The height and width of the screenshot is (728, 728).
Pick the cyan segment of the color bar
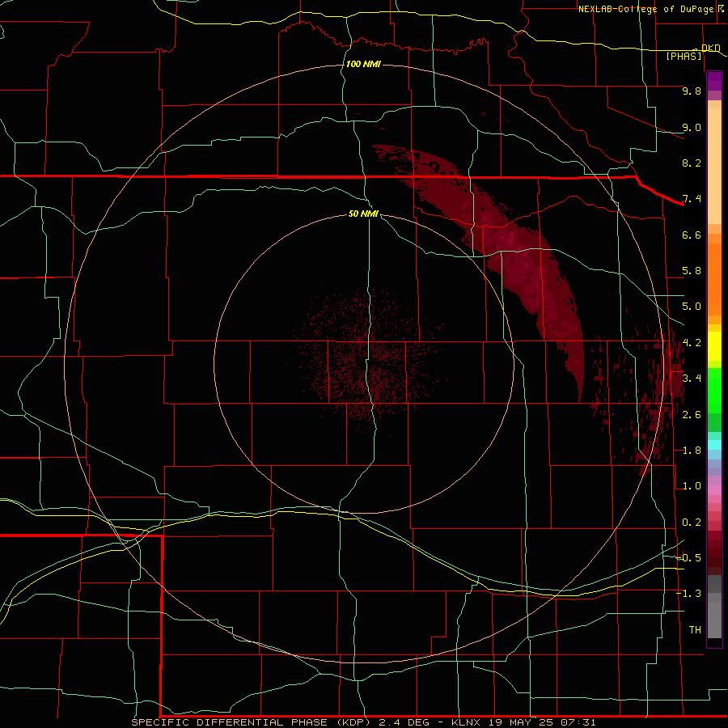click(714, 445)
